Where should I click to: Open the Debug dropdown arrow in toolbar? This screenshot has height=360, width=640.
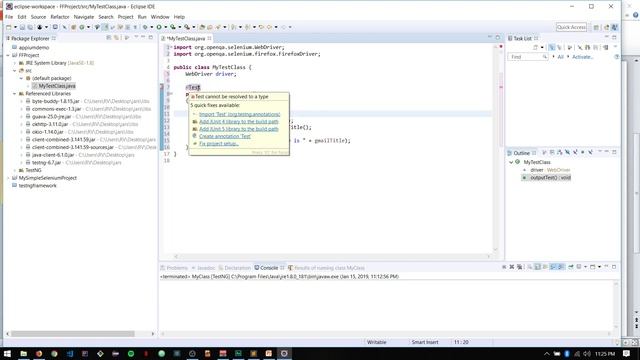(x=151, y=27)
